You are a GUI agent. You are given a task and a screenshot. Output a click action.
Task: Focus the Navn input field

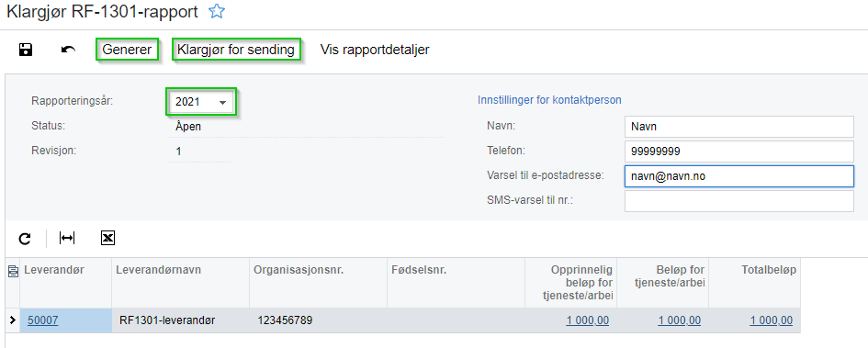coord(739,127)
